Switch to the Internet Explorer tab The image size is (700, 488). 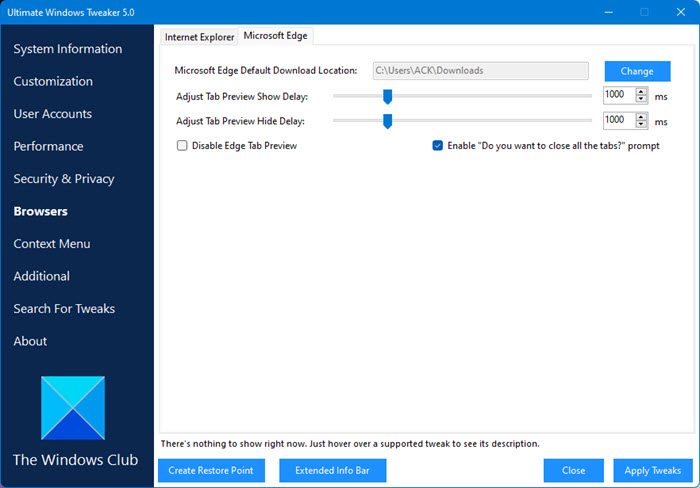click(199, 37)
